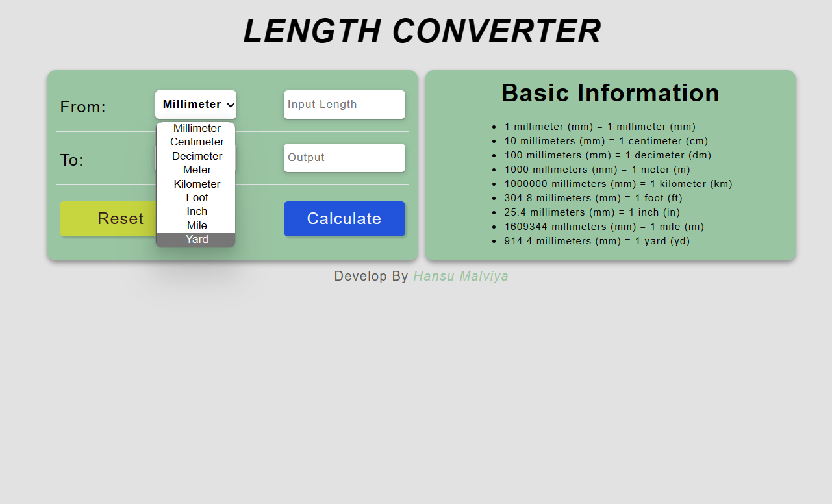Click the Basic Information panel title
The width and height of the screenshot is (832, 504).
click(x=610, y=93)
